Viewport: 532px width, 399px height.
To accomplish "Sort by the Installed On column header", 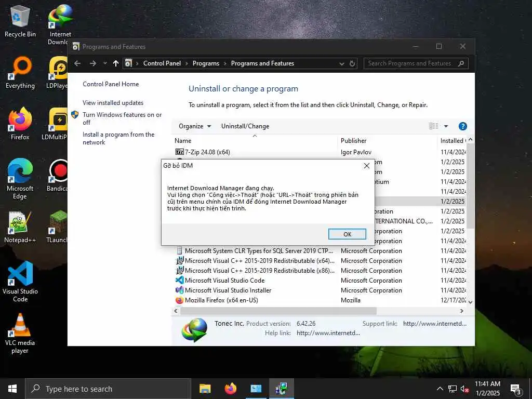I will click(453, 140).
